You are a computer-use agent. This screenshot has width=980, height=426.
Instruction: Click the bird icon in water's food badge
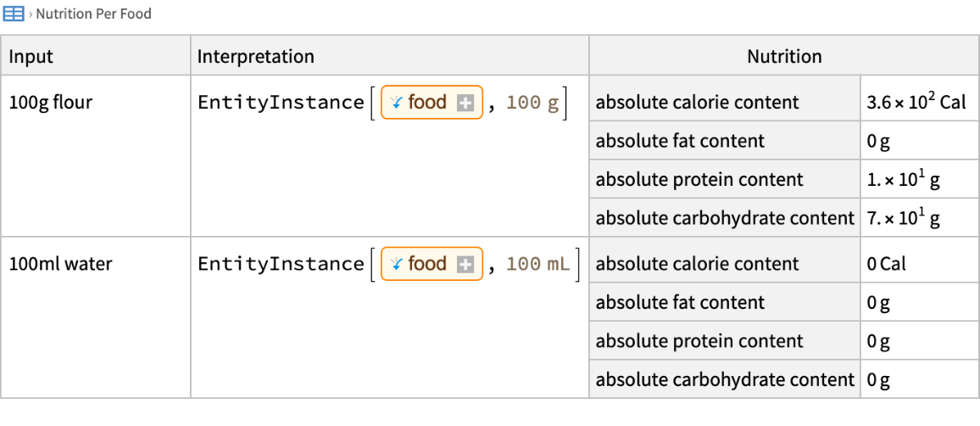(x=396, y=264)
